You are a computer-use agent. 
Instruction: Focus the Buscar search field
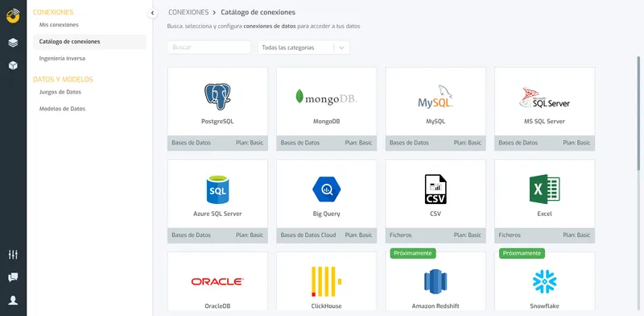[209, 48]
